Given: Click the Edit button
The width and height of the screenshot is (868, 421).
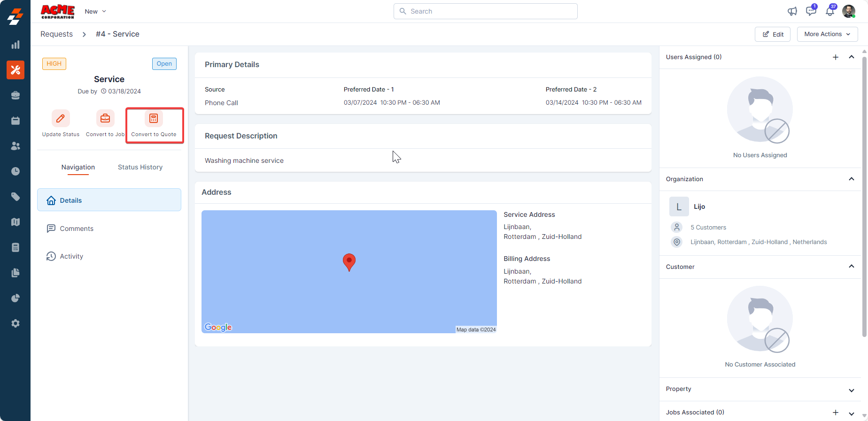Looking at the screenshot, I should 773,34.
